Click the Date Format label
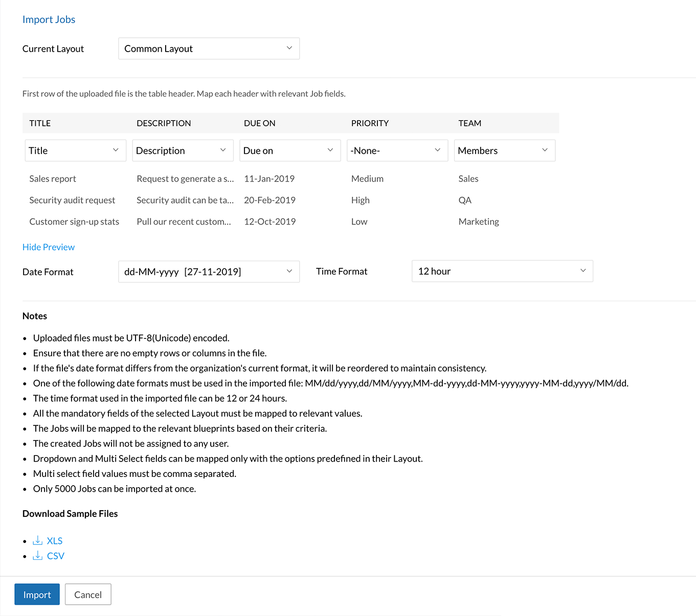The height and width of the screenshot is (616, 696). (x=48, y=272)
